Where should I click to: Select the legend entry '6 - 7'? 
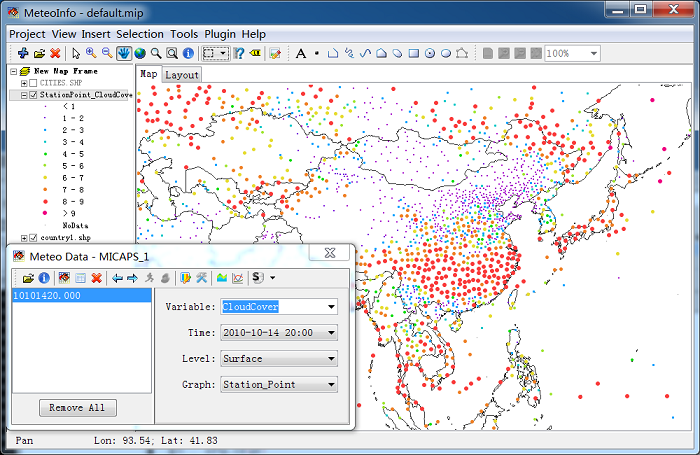(x=73, y=178)
